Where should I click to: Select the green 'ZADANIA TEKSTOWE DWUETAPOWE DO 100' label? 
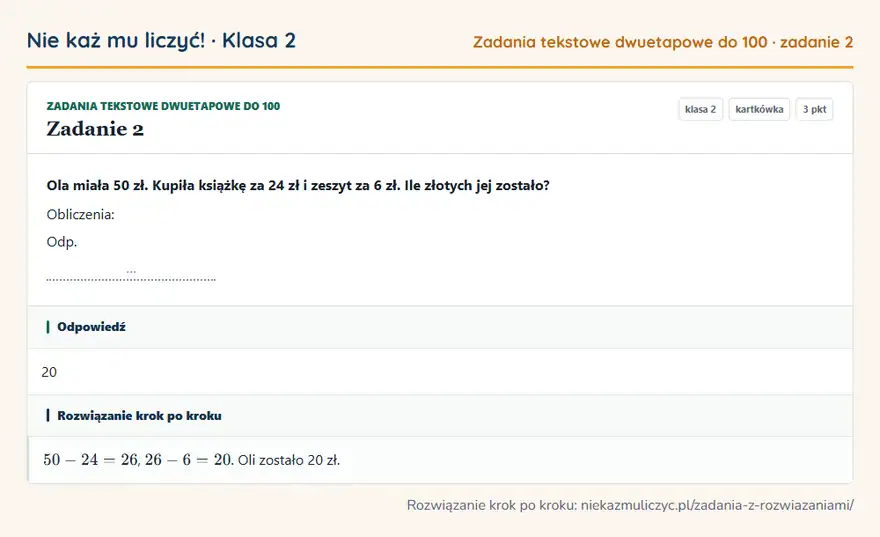coord(163,106)
